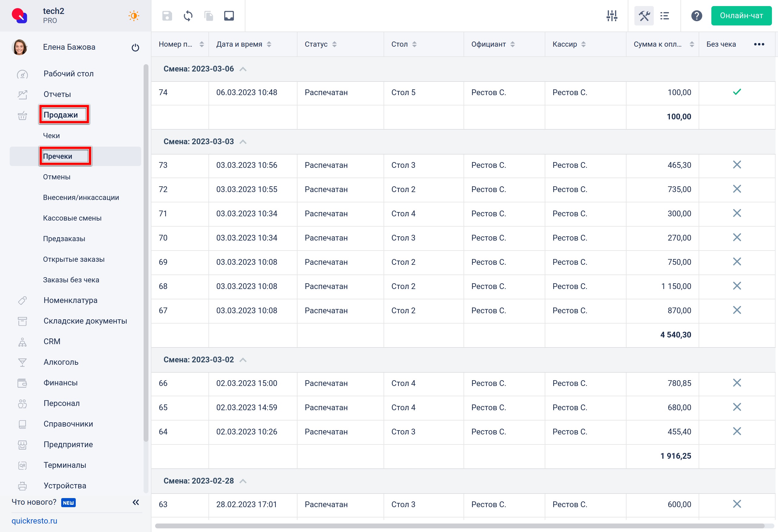Image resolution: width=778 pixels, height=532 pixels.
Task: Click the cross mark in row 66
Action: click(x=737, y=383)
